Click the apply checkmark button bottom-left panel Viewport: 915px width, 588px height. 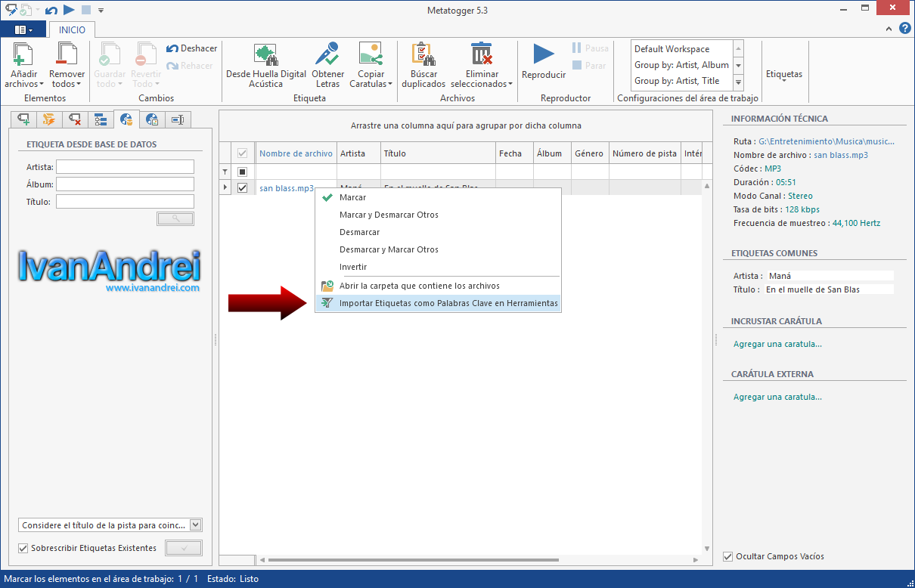click(184, 548)
